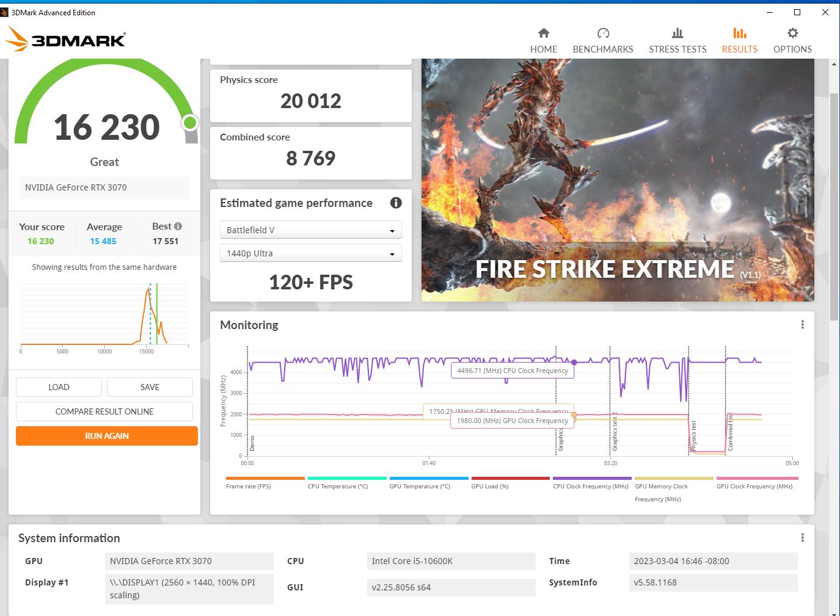Toggle CPU Temperature legend series
Viewport: 840px width, 616px height.
[346, 484]
